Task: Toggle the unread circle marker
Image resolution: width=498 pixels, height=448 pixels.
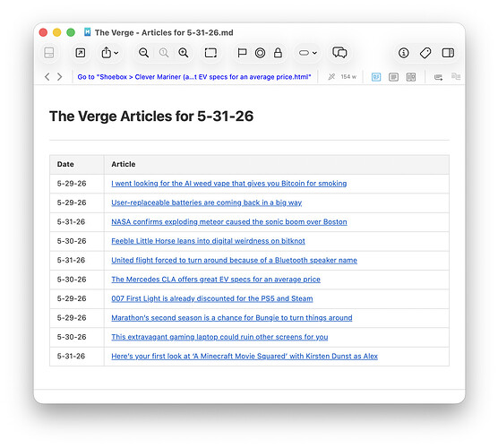Action: tap(260, 53)
